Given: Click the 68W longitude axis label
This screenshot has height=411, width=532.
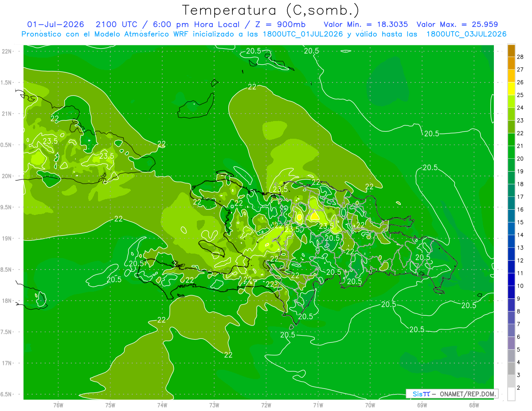Looking at the screenshot, I should (474, 405).
